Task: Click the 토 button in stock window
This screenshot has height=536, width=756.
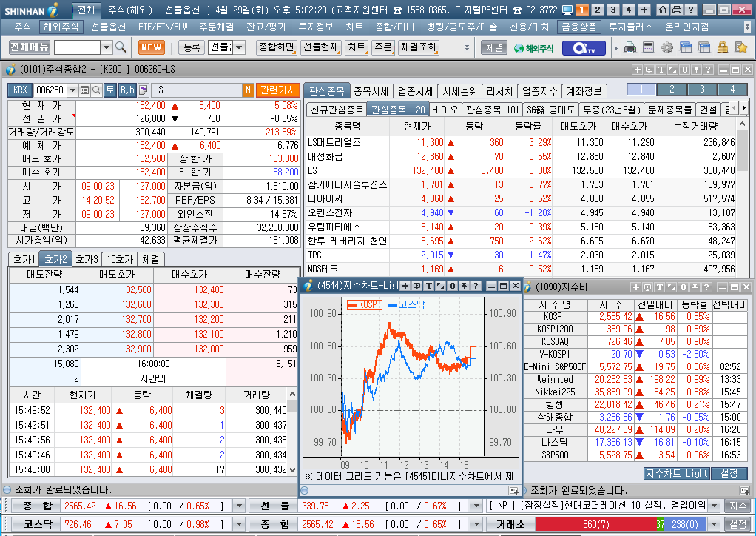Action: click(110, 90)
